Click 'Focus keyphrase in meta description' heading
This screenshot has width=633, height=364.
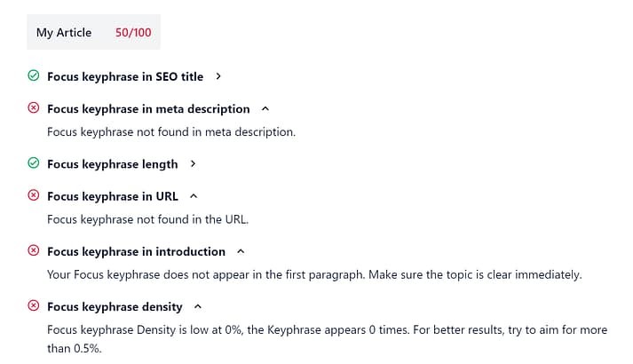point(148,108)
